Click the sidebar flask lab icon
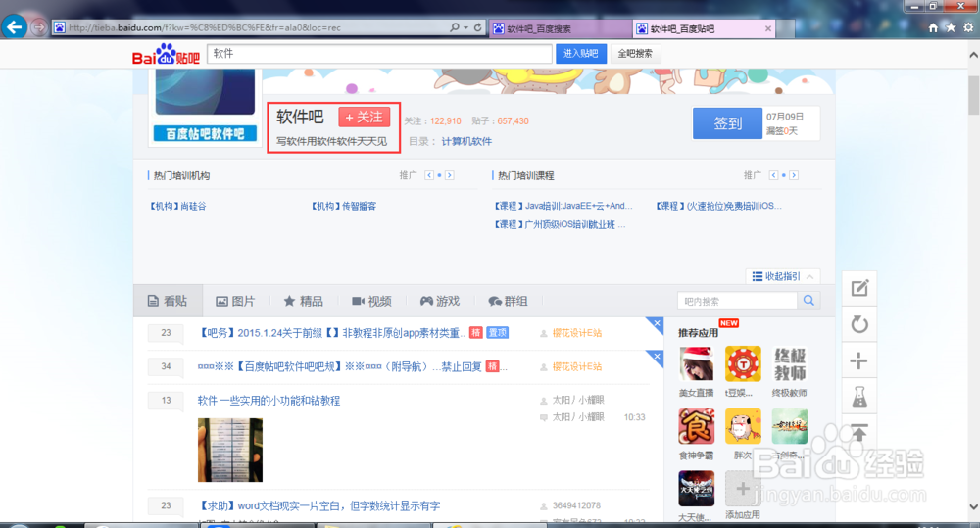Viewport: 980px width, 528px height. pos(859,397)
